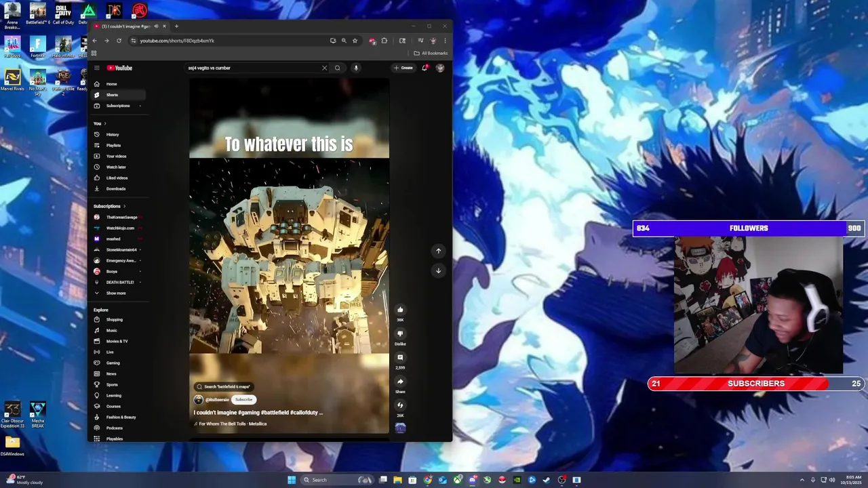Share the short using the Share arrow
868x488 pixels.
[x=400, y=382]
